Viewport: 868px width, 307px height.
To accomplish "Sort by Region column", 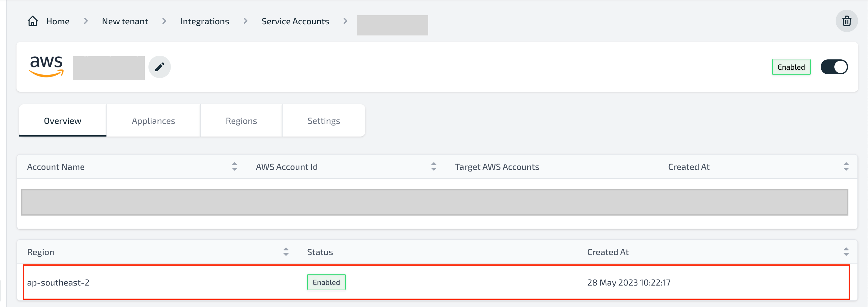I will (286, 252).
